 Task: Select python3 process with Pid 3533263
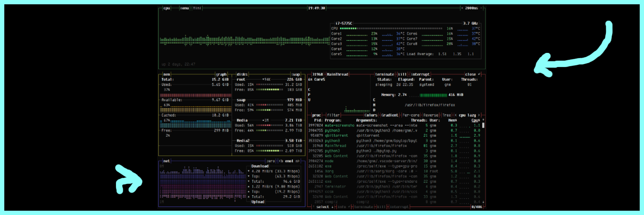[x=394, y=141]
